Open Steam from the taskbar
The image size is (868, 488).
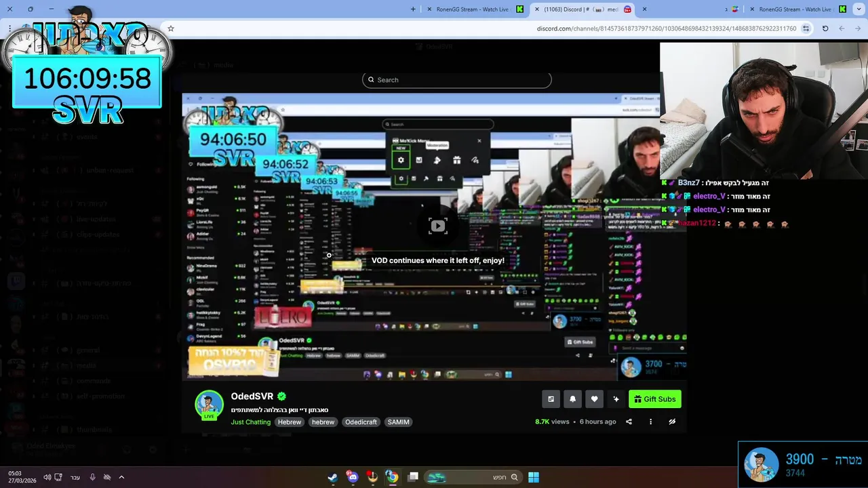pos(332,477)
